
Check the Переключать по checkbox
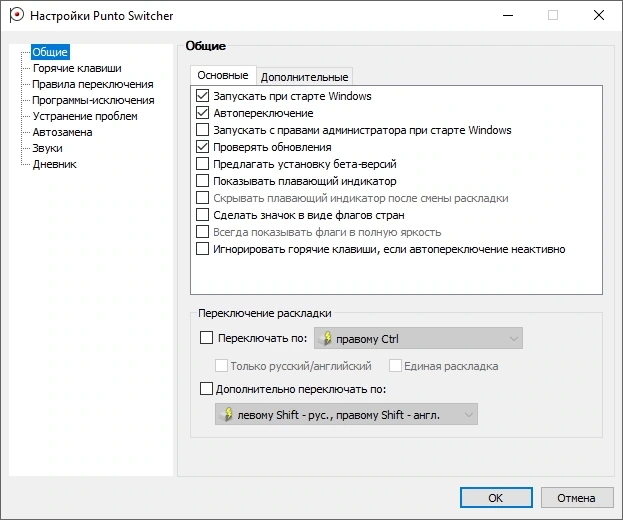pos(206,338)
